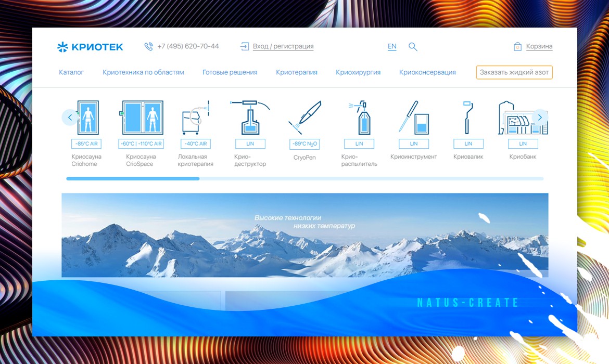
Task: Select the Криобанк storage facility icon
Action: (523, 117)
